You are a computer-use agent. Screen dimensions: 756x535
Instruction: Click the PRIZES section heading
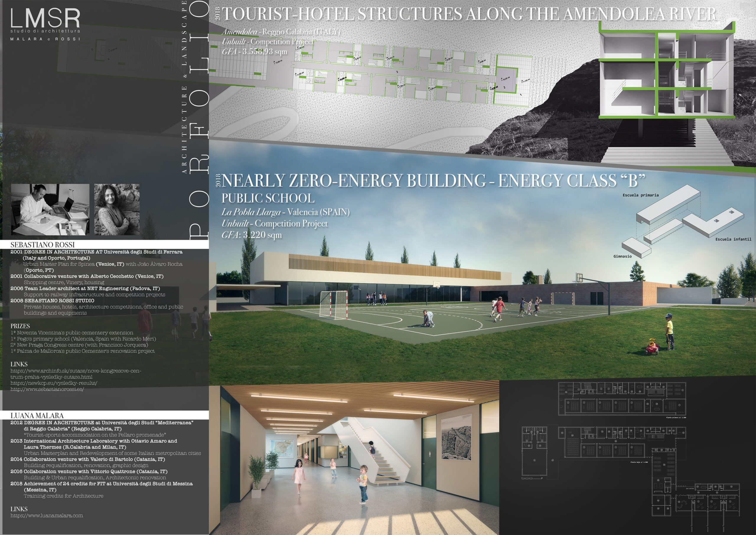tap(20, 326)
